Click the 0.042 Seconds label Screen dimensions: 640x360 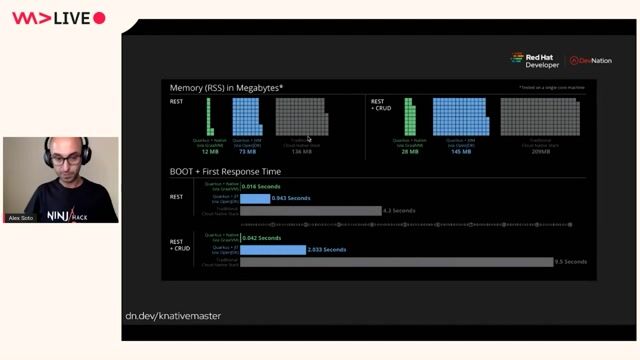(x=262, y=238)
